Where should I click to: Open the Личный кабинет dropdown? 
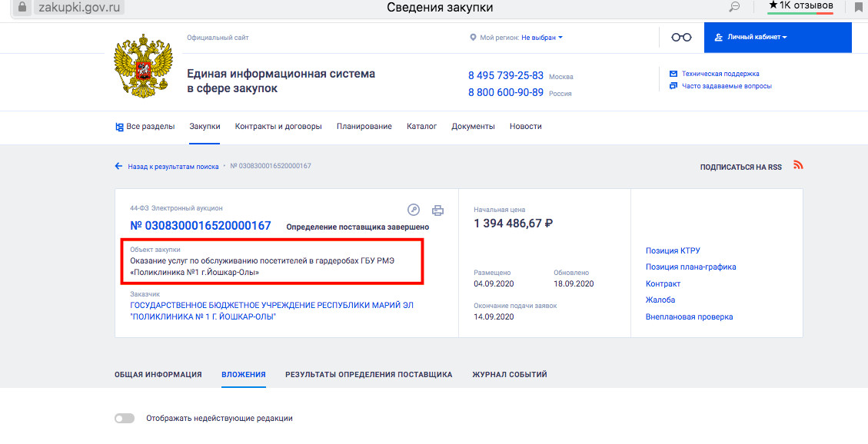777,38
